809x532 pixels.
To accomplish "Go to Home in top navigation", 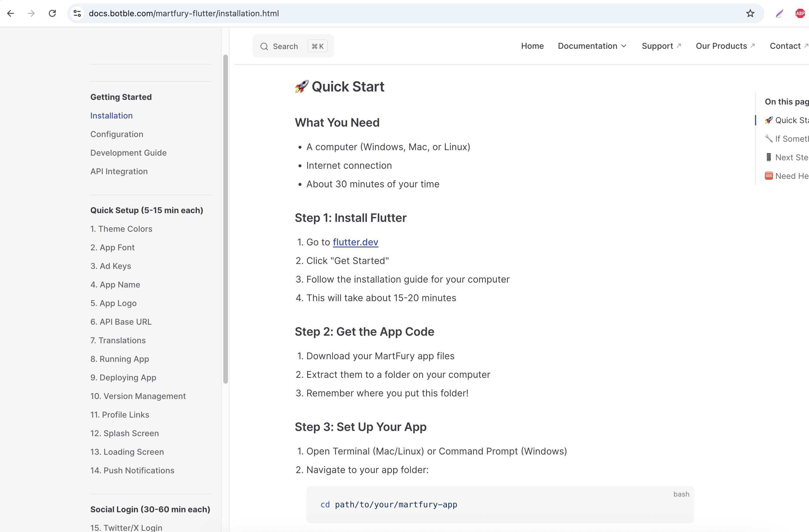I will tap(532, 46).
